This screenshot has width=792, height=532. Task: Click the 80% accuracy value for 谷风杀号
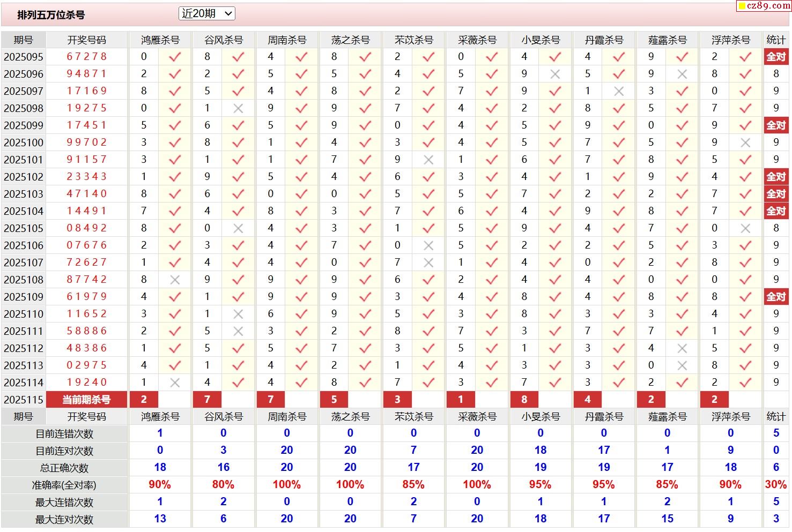tap(223, 485)
